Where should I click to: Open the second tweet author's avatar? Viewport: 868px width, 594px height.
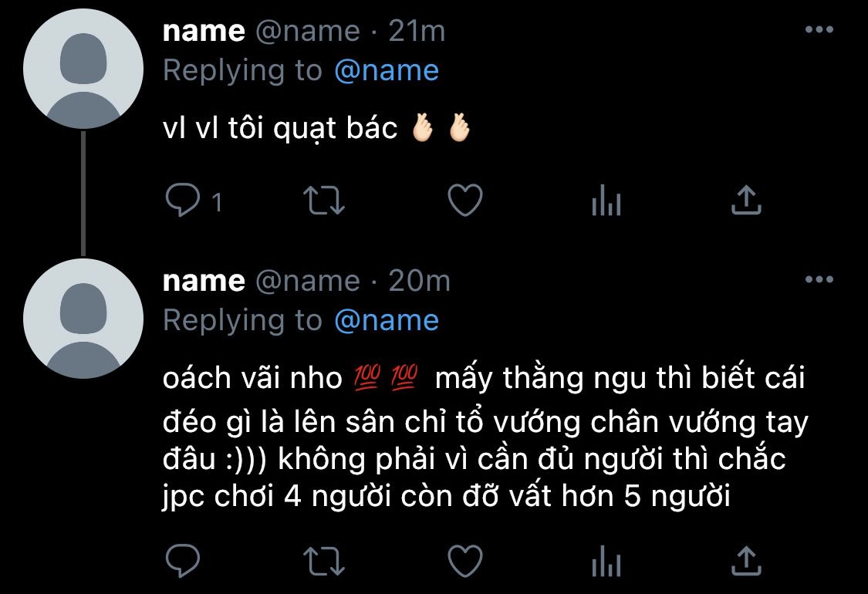pyautogui.click(x=83, y=319)
